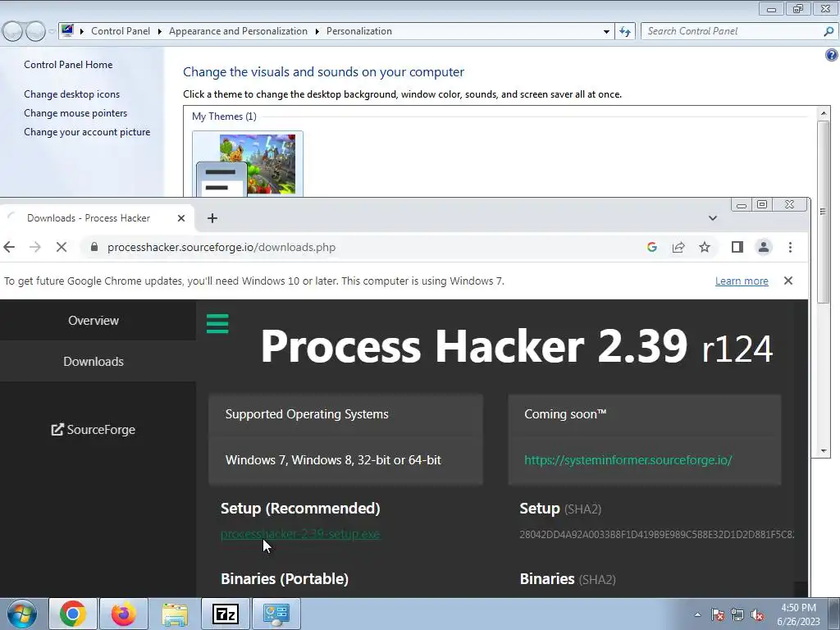The image size is (840, 630).
Task: Click the Search Control Panel box
Action: [733, 31]
